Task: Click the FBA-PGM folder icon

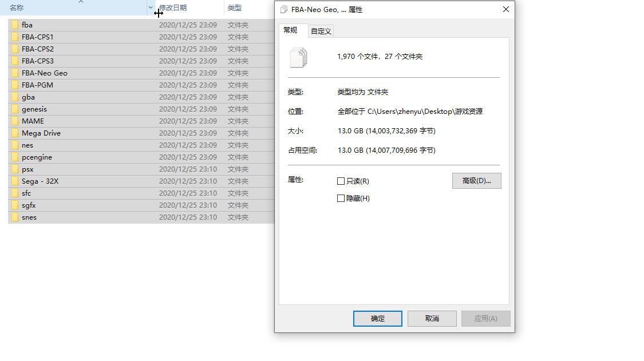Action: (15, 85)
